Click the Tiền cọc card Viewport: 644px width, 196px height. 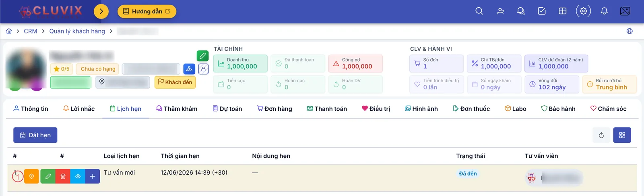240,84
